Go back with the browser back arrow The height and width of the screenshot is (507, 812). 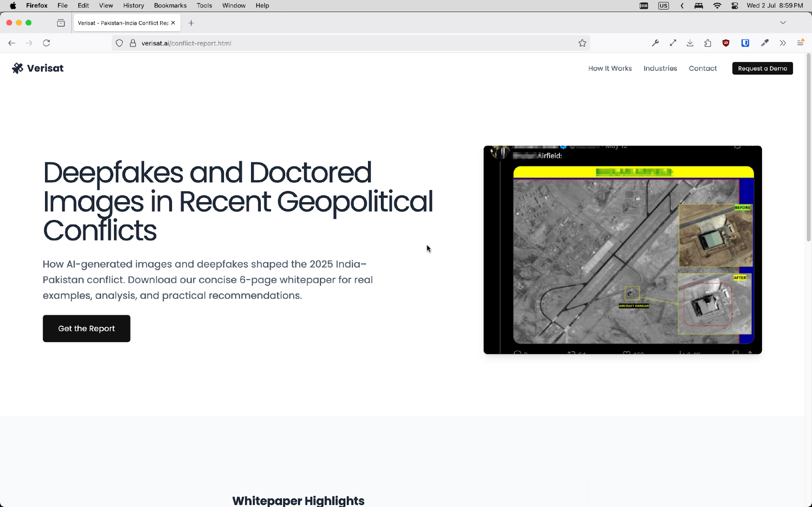pyautogui.click(x=12, y=43)
